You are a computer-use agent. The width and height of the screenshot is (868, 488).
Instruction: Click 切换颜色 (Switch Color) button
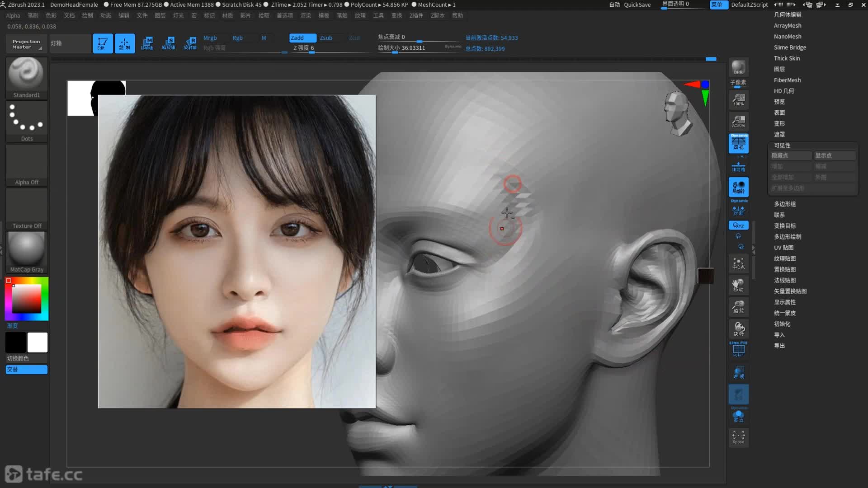click(26, 358)
